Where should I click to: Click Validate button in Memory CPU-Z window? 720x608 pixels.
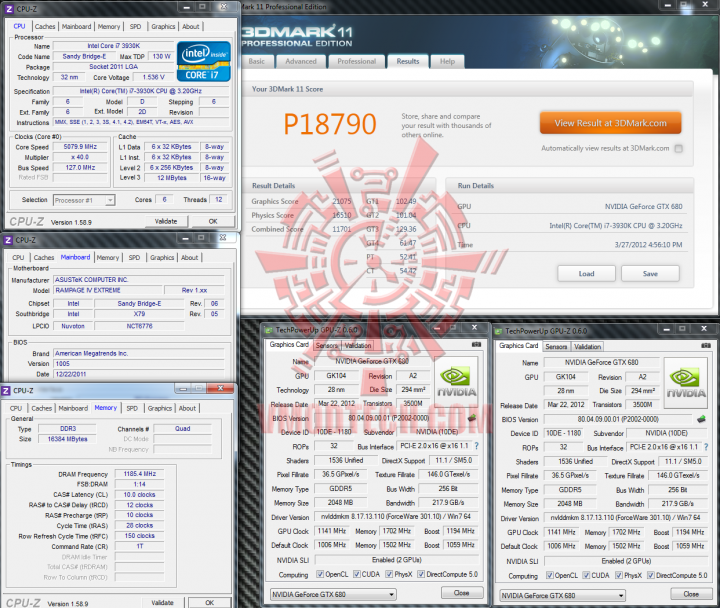point(163,602)
